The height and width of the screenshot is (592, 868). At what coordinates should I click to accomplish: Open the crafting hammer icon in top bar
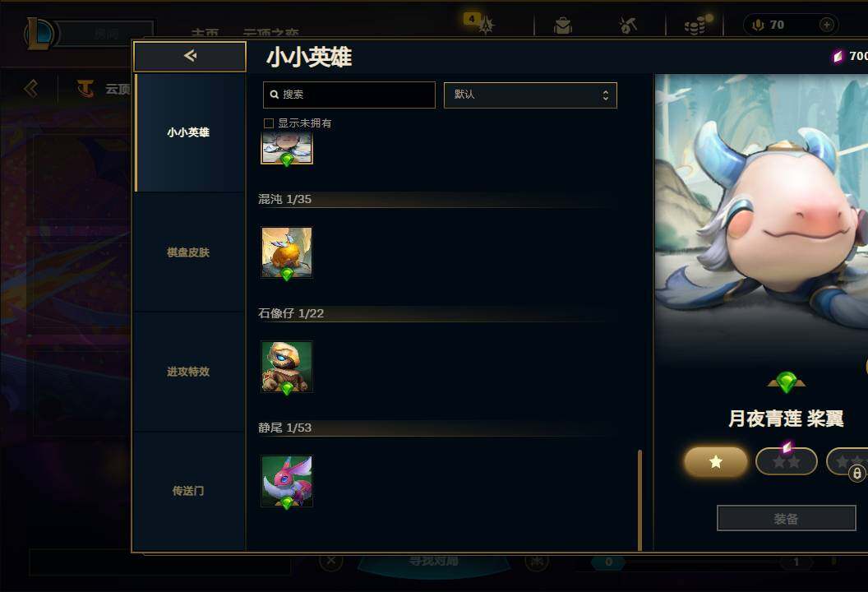pos(628,25)
